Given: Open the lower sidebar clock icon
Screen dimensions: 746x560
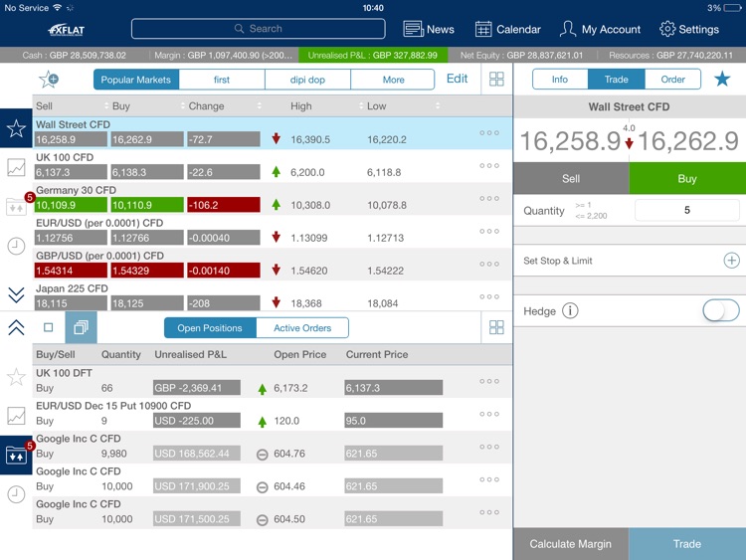Looking at the screenshot, I should click(x=16, y=494).
